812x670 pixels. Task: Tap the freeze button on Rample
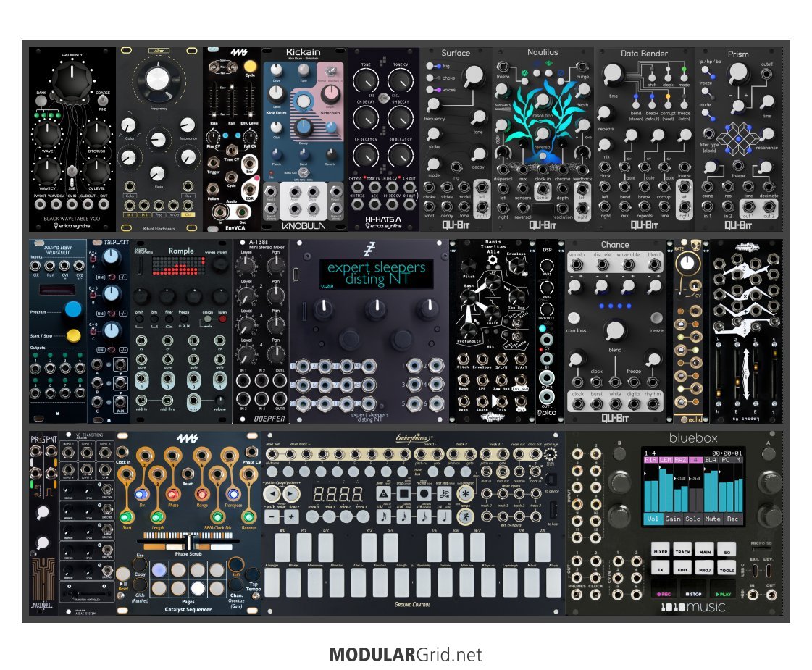pos(183,319)
